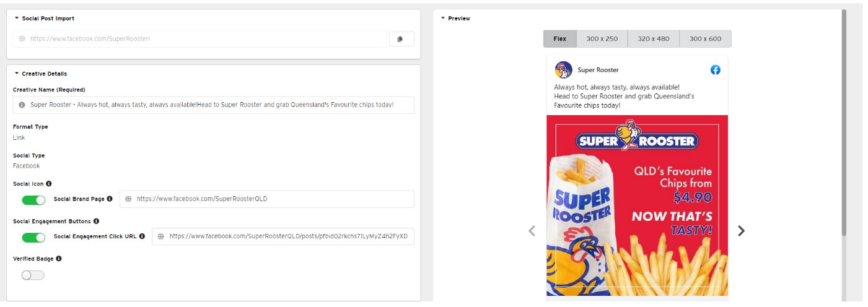This screenshot has width=868, height=307.
Task: Switch preview to 300 x 250 size
Action: coord(602,39)
